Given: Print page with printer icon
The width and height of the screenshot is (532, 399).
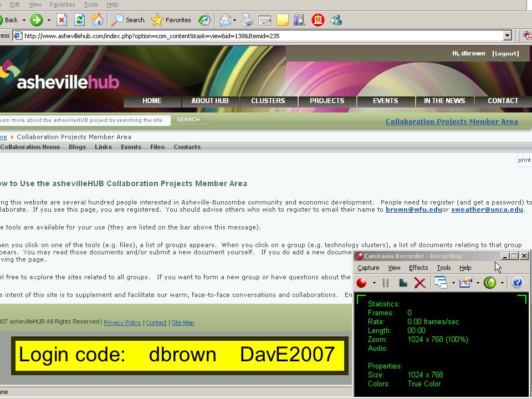Looking at the screenshot, I should (x=247, y=20).
